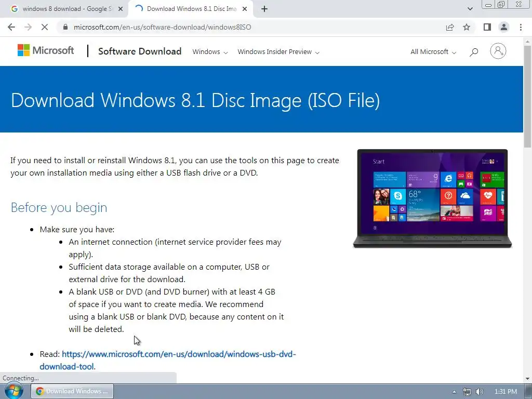Open Software Download home link
This screenshot has height=399, width=532.
point(140,51)
